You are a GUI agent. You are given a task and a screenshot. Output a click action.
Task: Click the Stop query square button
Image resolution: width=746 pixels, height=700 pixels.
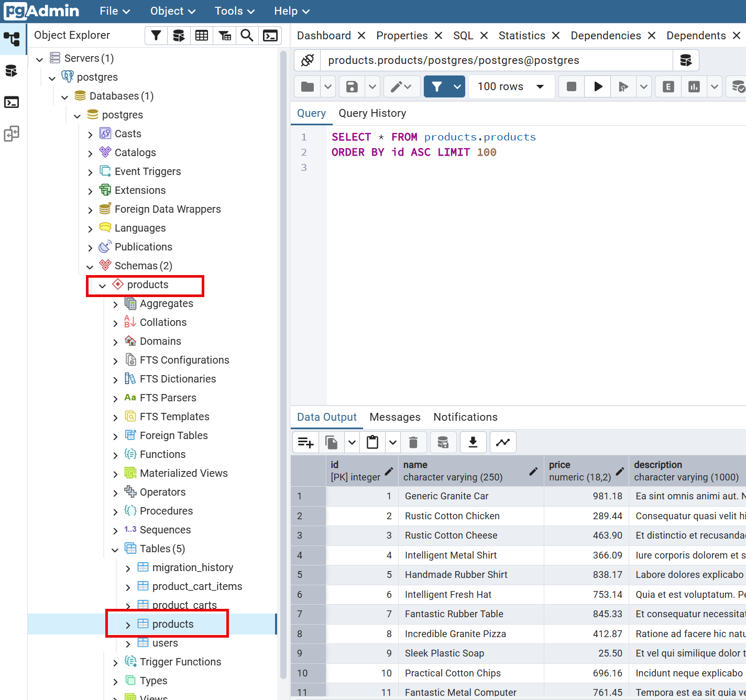click(572, 86)
